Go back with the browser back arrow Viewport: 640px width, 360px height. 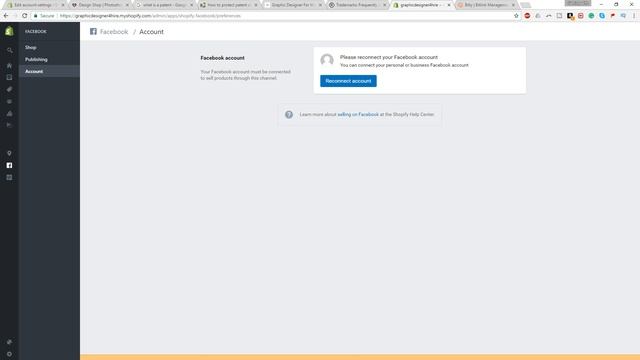[6, 16]
